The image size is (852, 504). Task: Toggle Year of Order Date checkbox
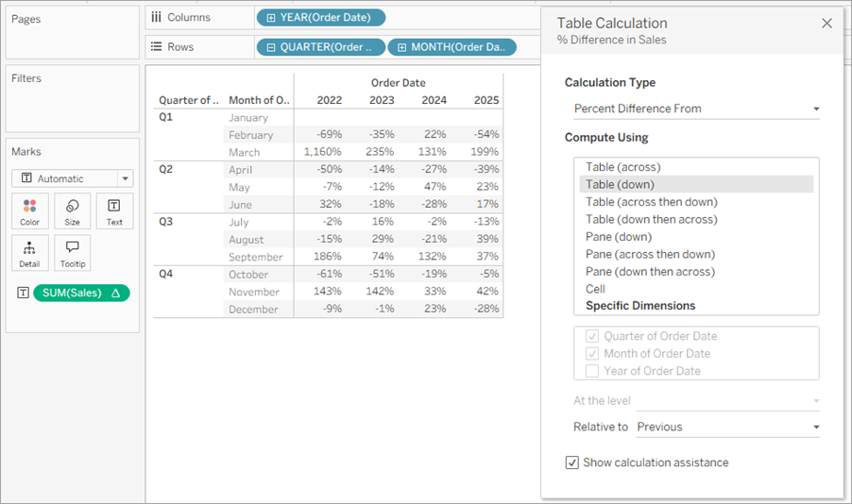592,371
